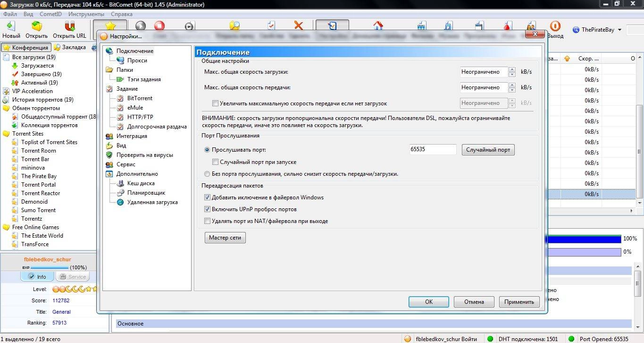This screenshot has width=644, height=343.
Task: Click the 0% progress bar
Action: click(x=584, y=252)
